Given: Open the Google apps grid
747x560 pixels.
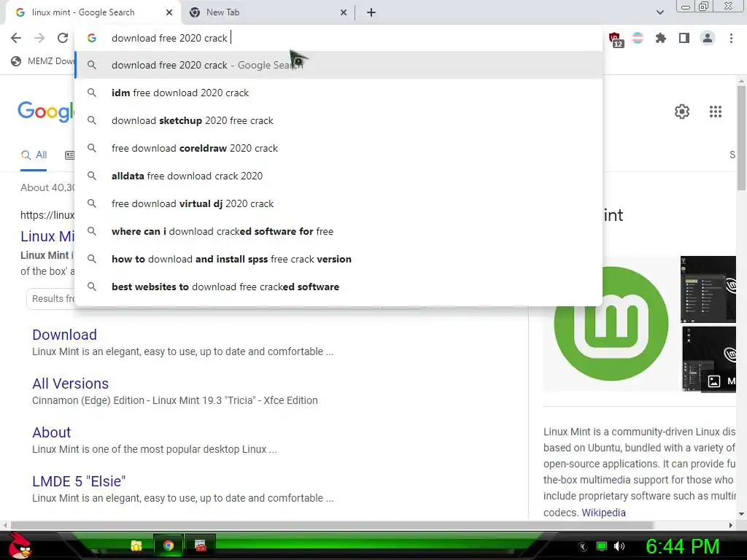Looking at the screenshot, I should (x=716, y=112).
